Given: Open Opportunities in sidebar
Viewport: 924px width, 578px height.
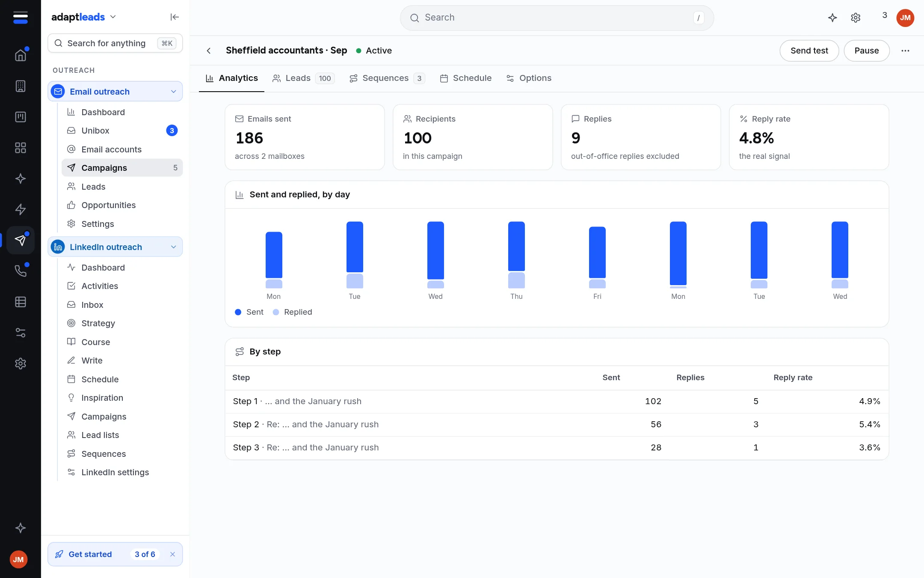Looking at the screenshot, I should 122,205.
